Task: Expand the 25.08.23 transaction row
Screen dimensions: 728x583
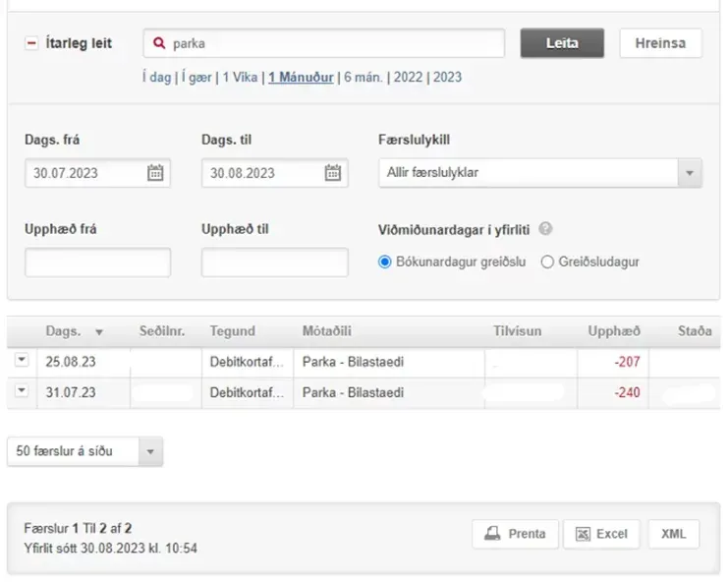Action: click(x=22, y=361)
